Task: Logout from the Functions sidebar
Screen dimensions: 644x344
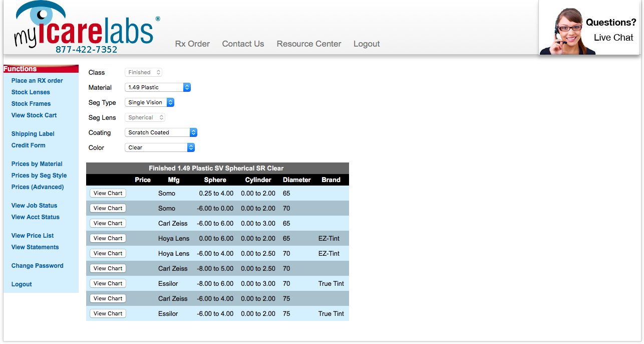Action: tap(22, 284)
